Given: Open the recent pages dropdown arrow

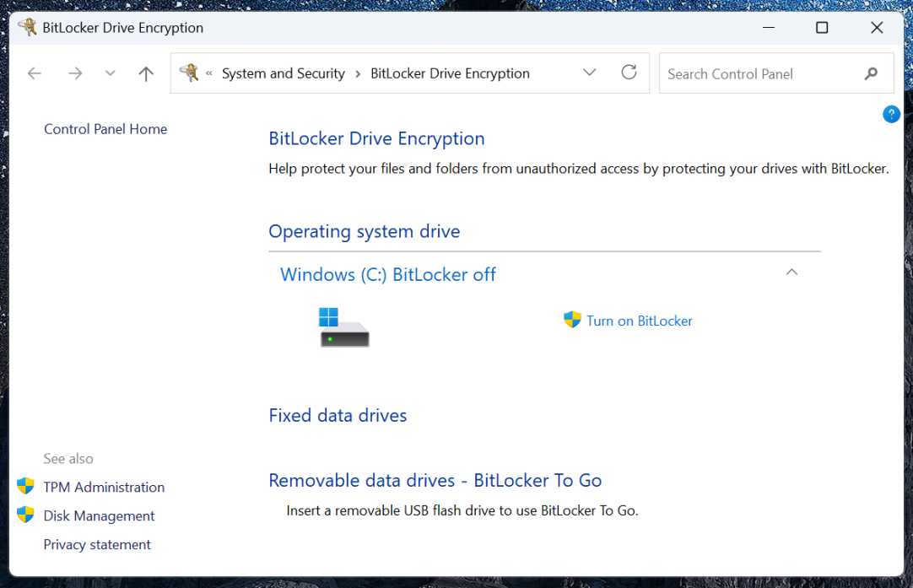Looking at the screenshot, I should coord(110,73).
